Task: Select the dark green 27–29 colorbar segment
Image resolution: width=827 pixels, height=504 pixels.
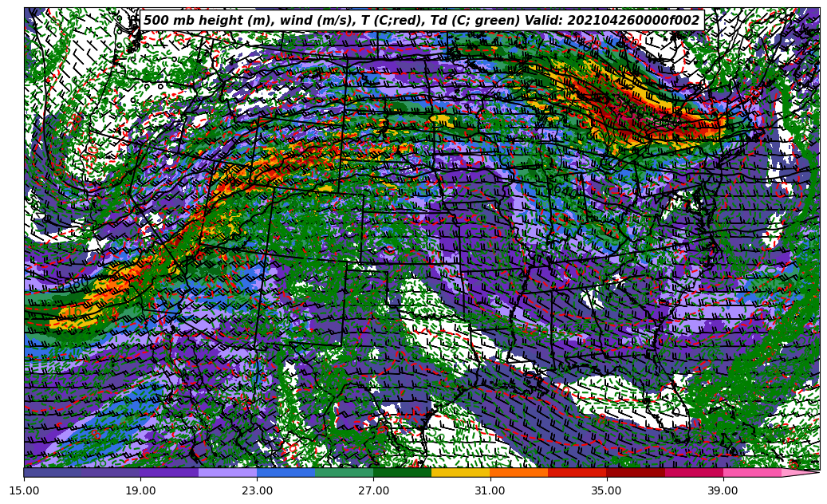Action: pos(402,472)
